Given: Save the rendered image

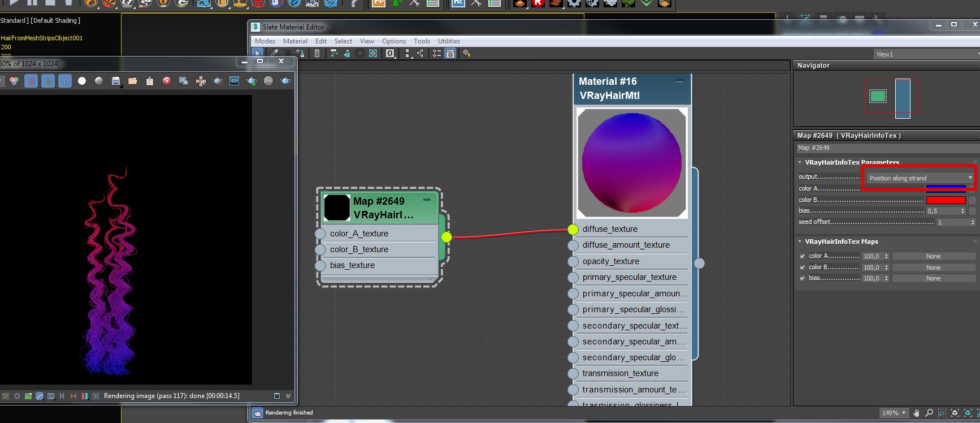Looking at the screenshot, I should pyautogui.click(x=116, y=81).
